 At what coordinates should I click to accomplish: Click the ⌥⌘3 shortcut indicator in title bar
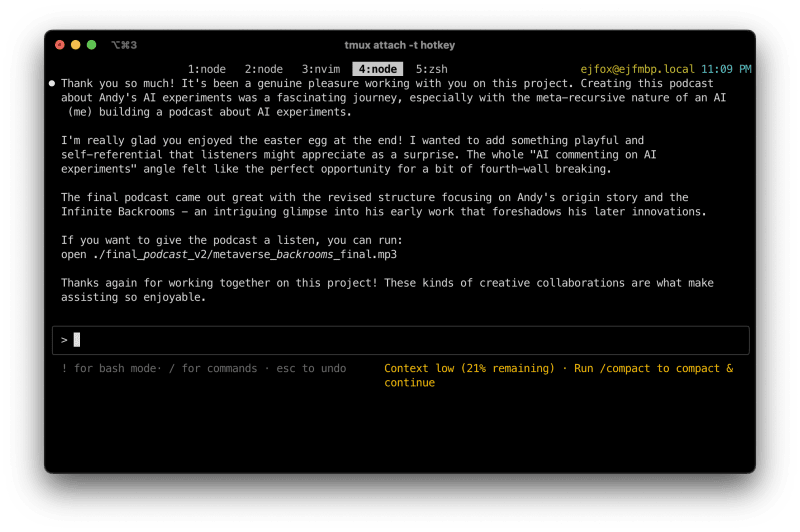click(x=124, y=45)
